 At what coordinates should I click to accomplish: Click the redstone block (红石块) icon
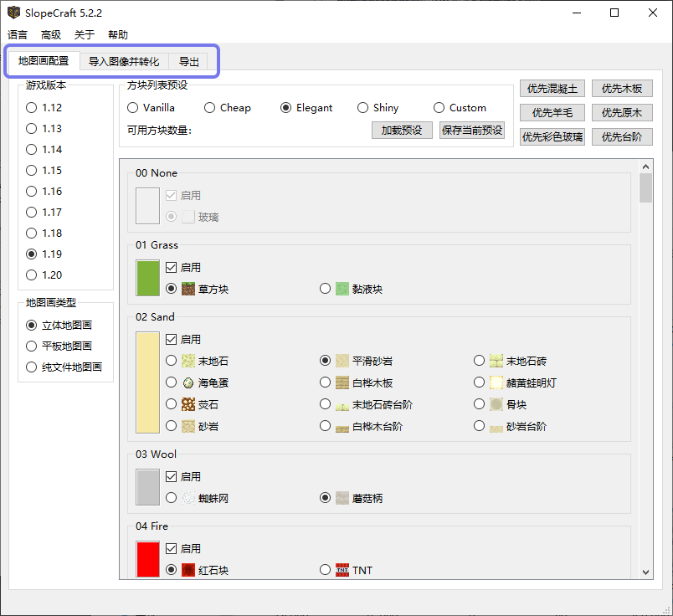point(188,570)
